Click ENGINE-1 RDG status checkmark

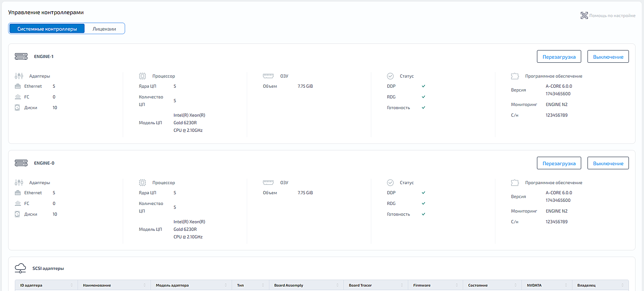[423, 97]
